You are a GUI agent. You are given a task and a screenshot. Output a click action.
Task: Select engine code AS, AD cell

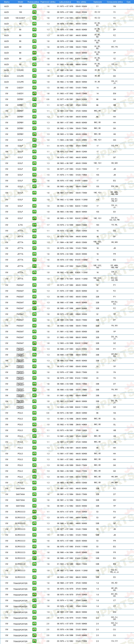click(x=114, y=583)
